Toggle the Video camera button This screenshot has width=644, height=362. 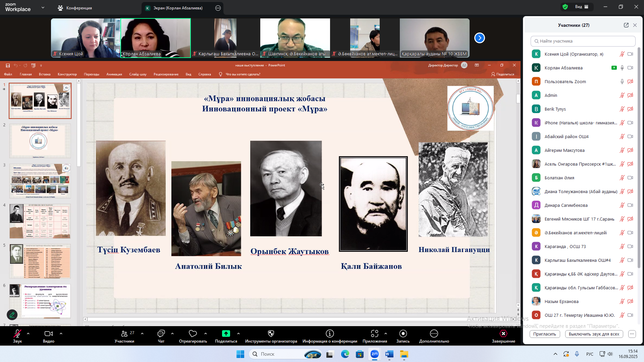(49, 334)
